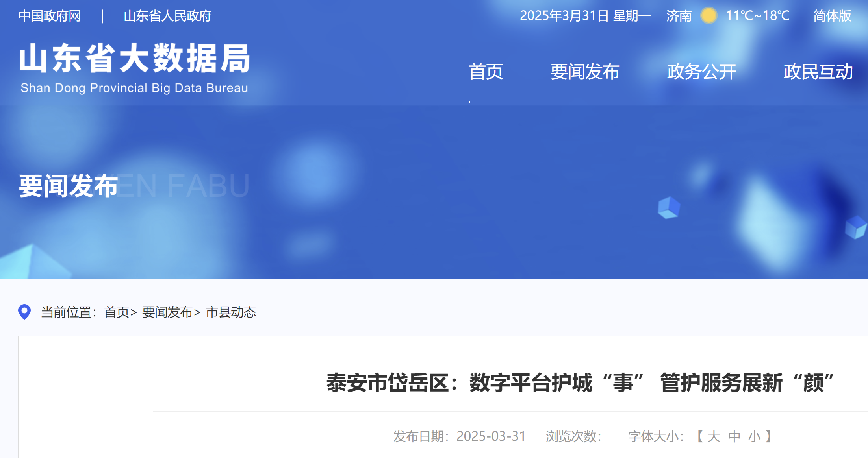Click the Shandong Big Data Bureau logo
Image resolution: width=868 pixels, height=458 pixels.
(x=135, y=68)
